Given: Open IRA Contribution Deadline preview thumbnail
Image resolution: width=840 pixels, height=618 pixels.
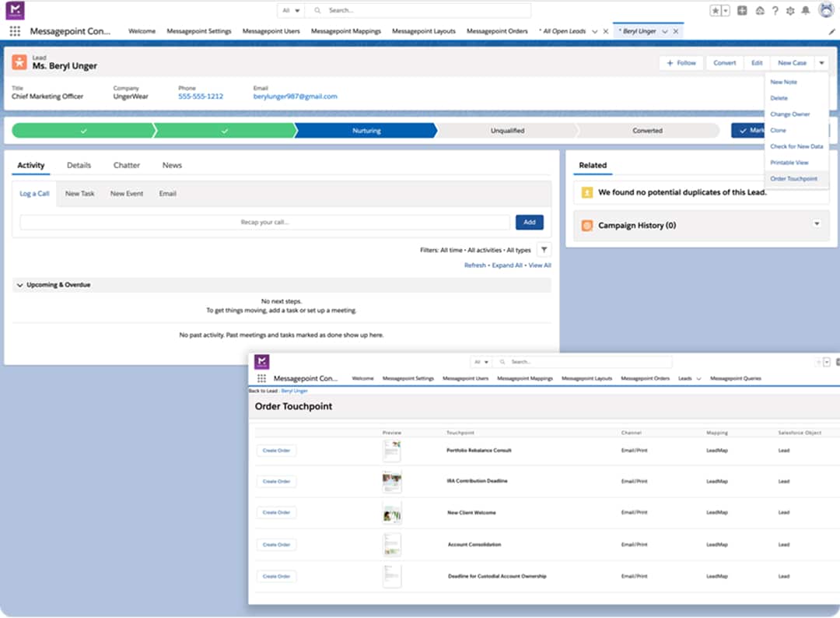Looking at the screenshot, I should 392,482.
